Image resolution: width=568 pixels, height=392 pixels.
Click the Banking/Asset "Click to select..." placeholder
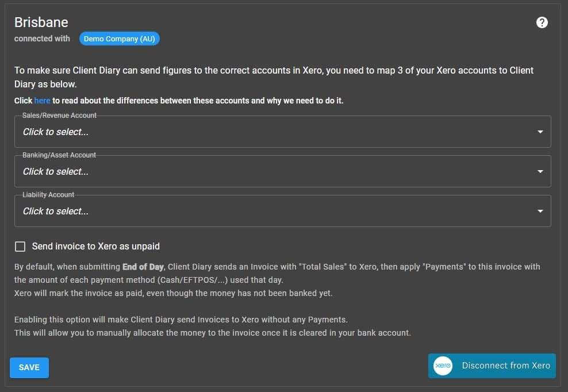click(x=56, y=171)
